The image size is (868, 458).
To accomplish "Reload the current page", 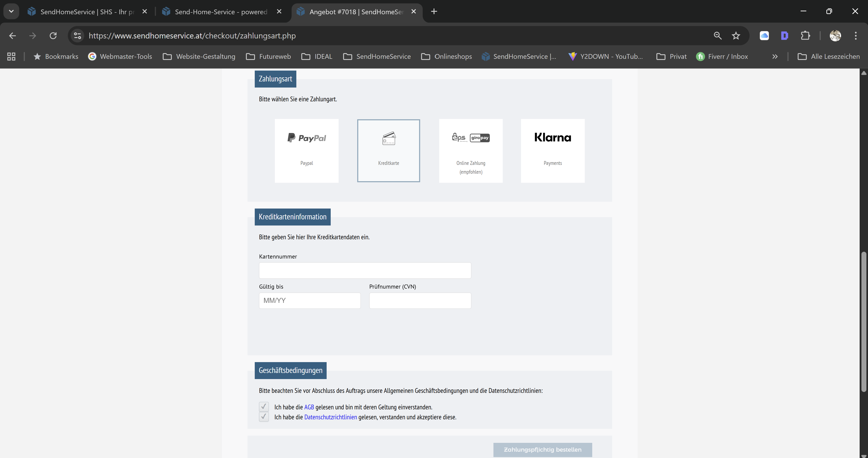I will coord(53,36).
